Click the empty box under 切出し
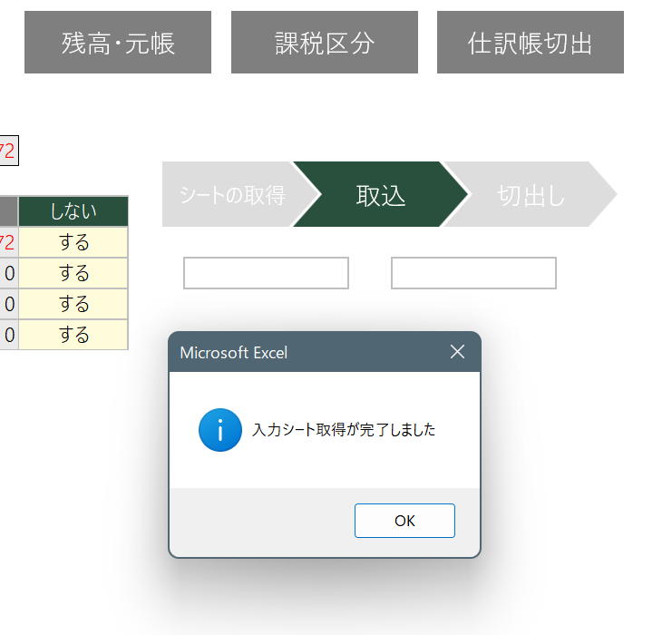This screenshot has height=635, width=672. pos(473,273)
